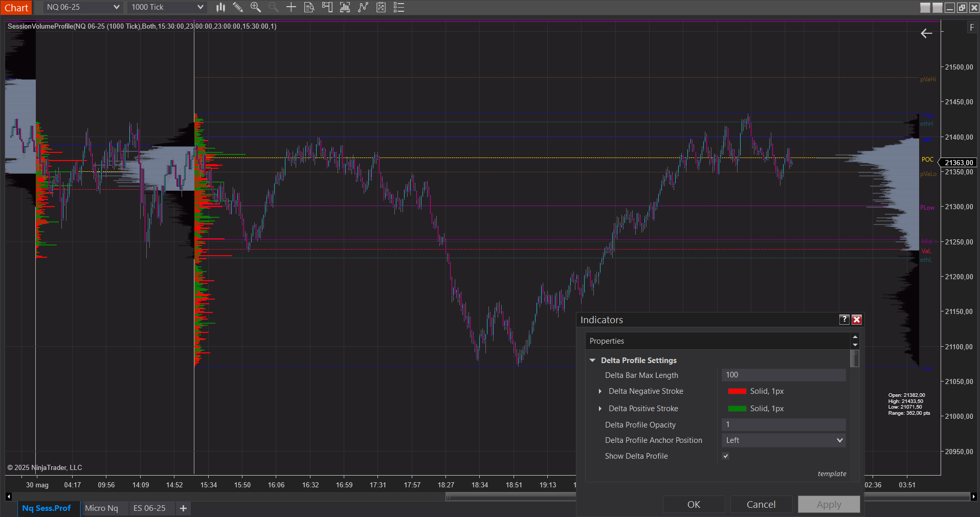This screenshot has height=517, width=980.
Task: Open Indicators dialog help question mark
Action: pyautogui.click(x=844, y=320)
